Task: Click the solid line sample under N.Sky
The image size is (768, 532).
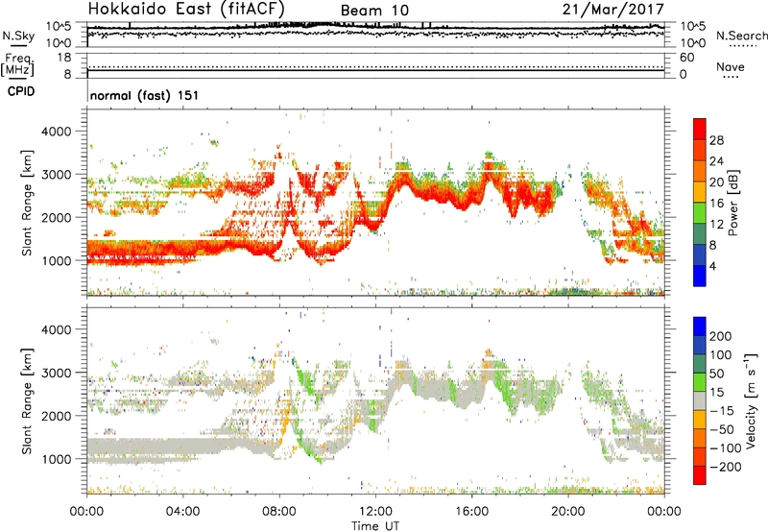Action: click(18, 45)
